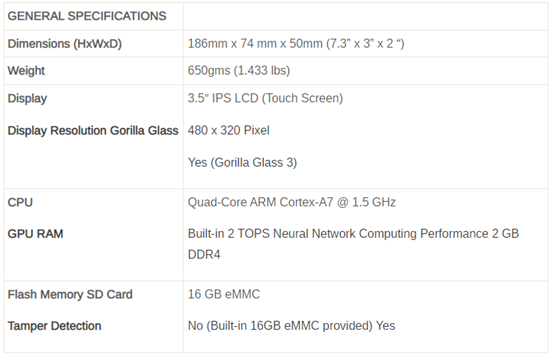558x361 pixels.
Task: Select the GPU RAM label
Action: 35,234
